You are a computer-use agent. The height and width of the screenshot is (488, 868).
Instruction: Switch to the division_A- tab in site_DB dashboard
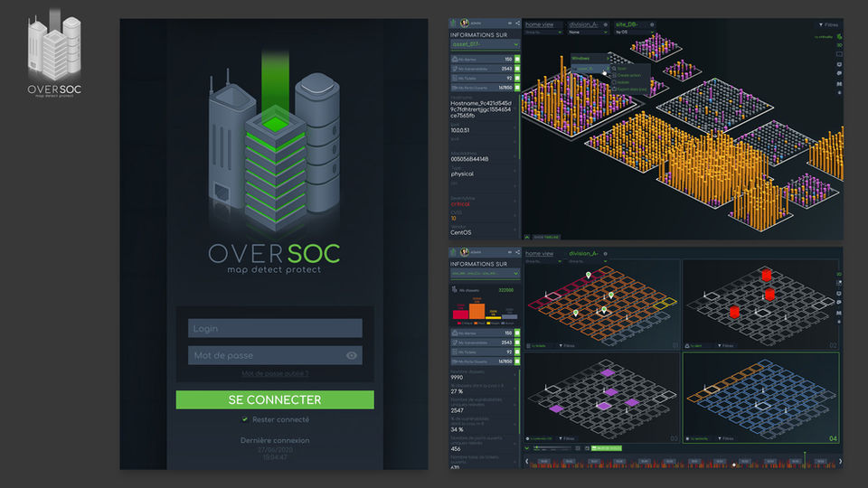coord(583,24)
